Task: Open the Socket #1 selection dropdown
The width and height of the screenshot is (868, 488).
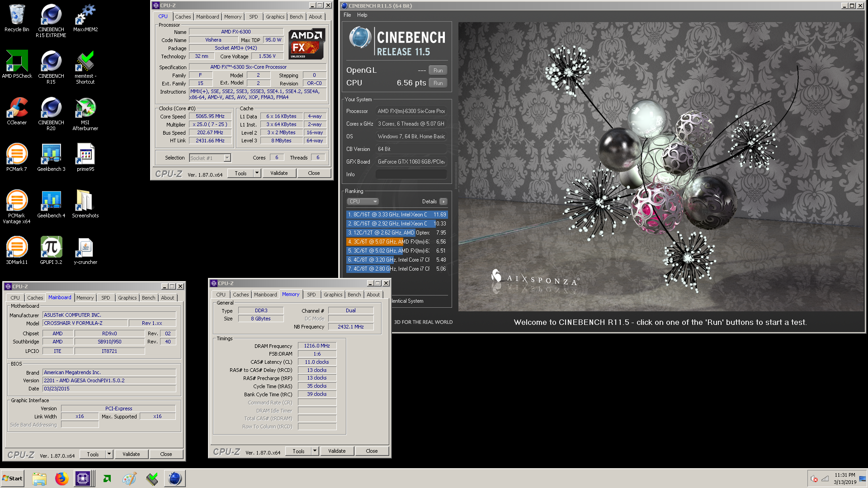Action: coord(227,158)
